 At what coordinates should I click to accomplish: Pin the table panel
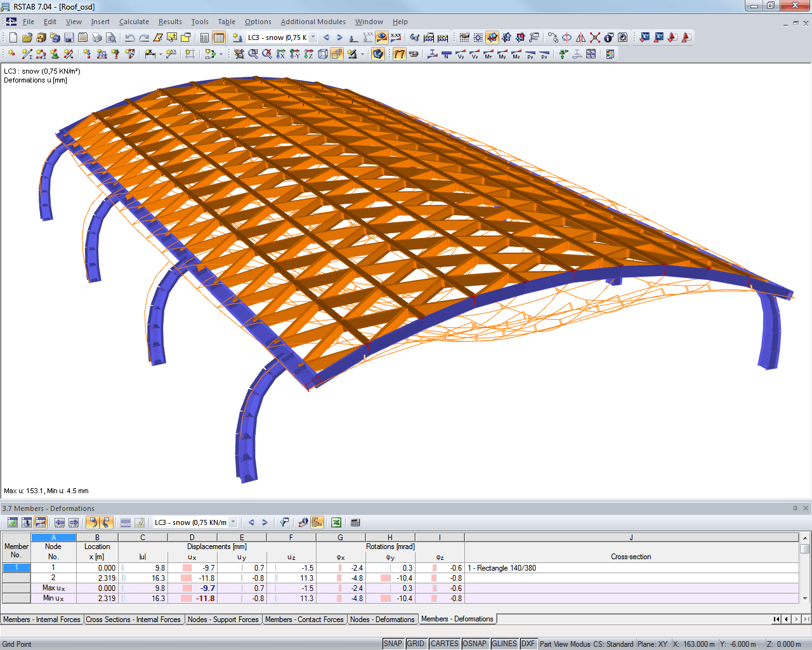[795, 508]
